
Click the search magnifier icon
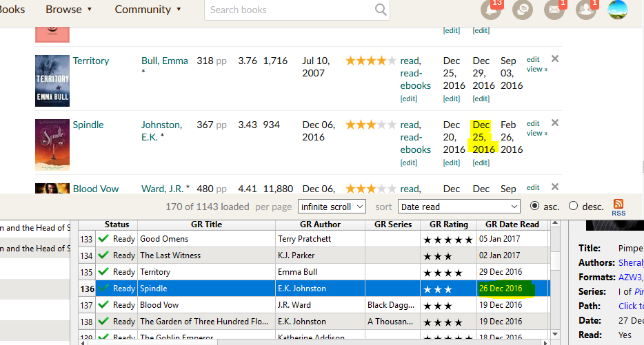[x=381, y=10]
